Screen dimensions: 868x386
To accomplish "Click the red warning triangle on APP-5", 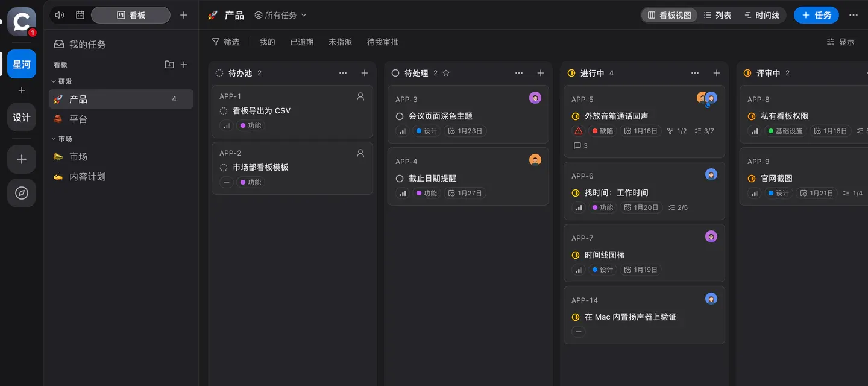I will 579,131.
